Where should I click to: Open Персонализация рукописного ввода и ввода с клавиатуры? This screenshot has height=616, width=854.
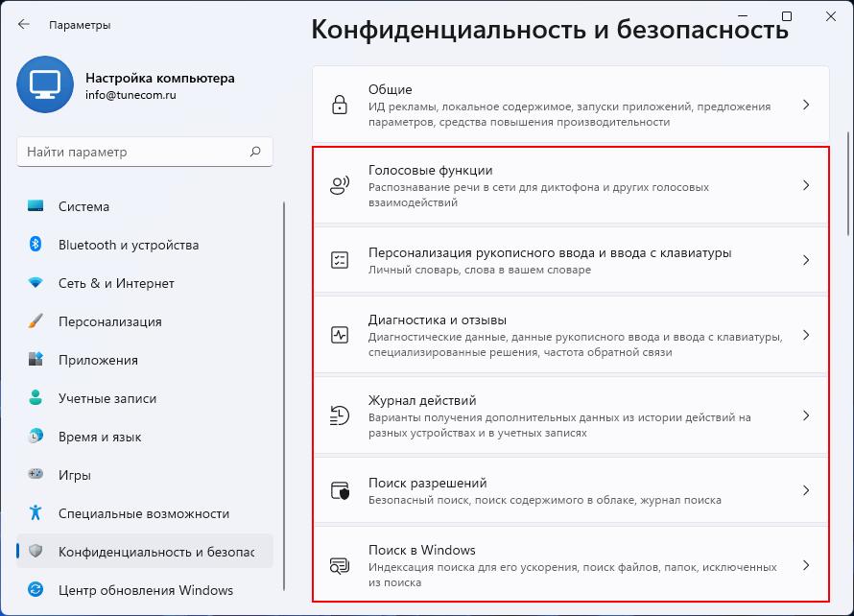[571, 260]
